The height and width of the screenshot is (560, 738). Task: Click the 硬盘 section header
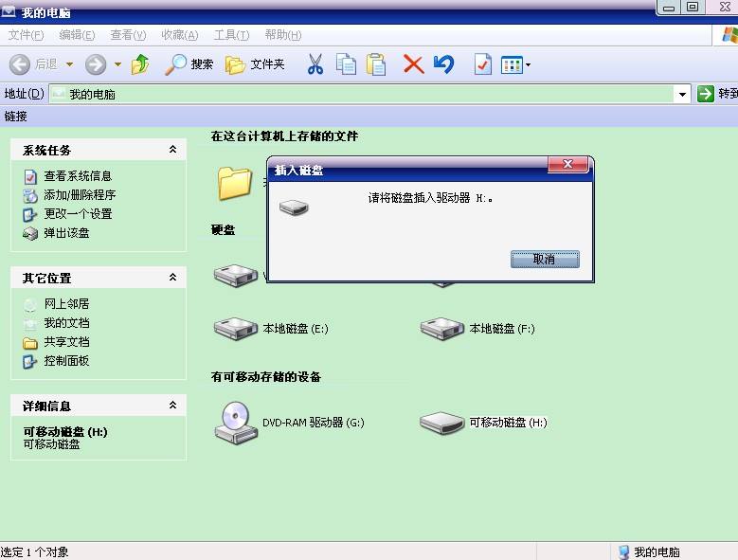tap(223, 230)
